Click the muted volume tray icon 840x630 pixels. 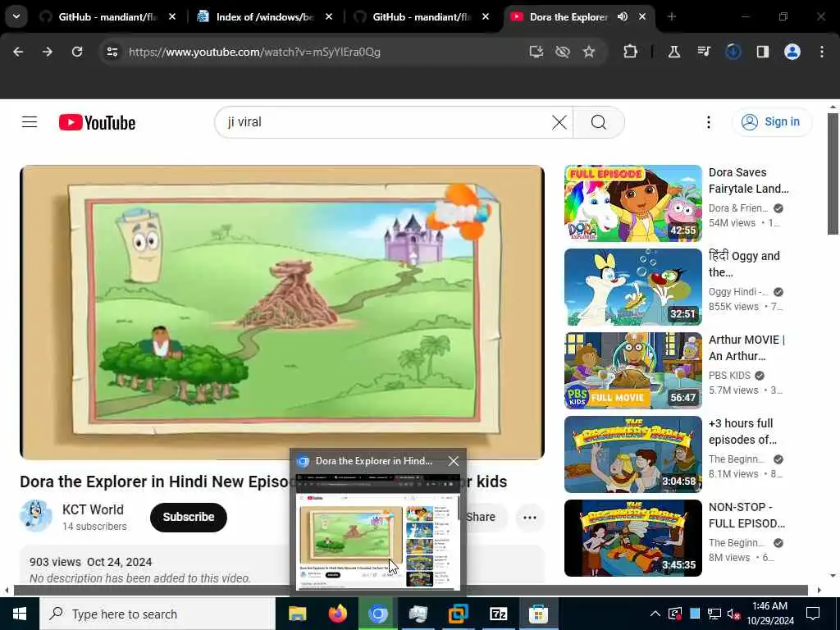pyautogui.click(x=733, y=614)
